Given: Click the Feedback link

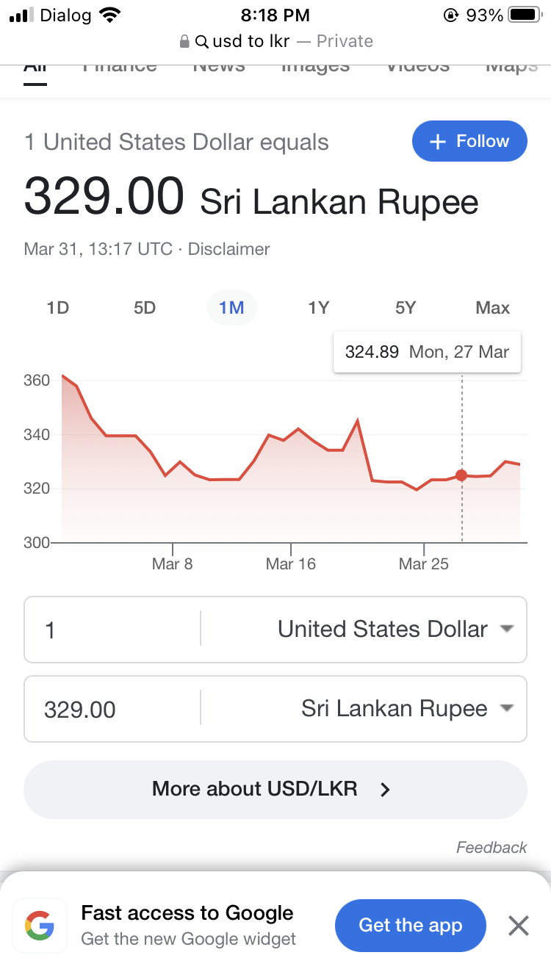Looking at the screenshot, I should [491, 848].
